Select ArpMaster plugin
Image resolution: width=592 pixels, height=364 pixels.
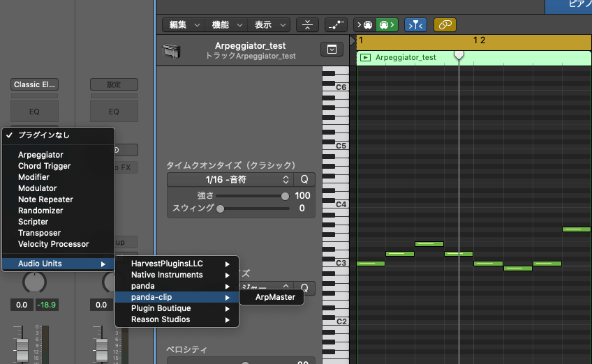coord(272,297)
